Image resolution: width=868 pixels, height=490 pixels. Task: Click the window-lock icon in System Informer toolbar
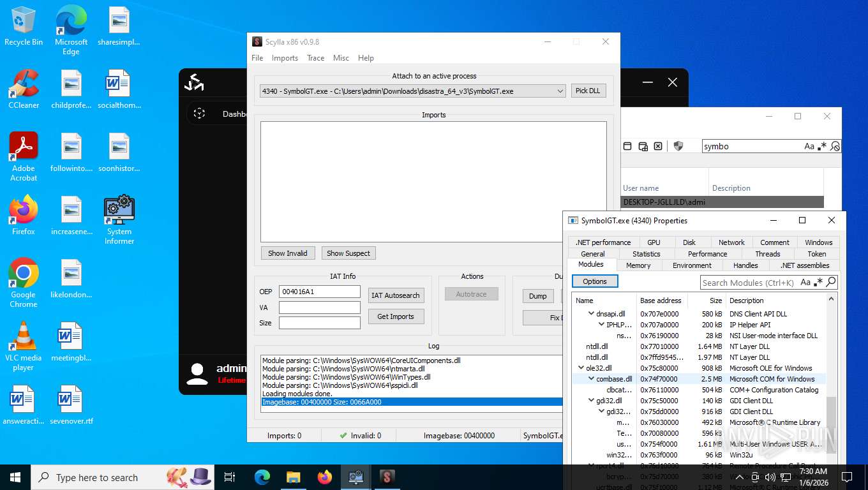pyautogui.click(x=643, y=146)
